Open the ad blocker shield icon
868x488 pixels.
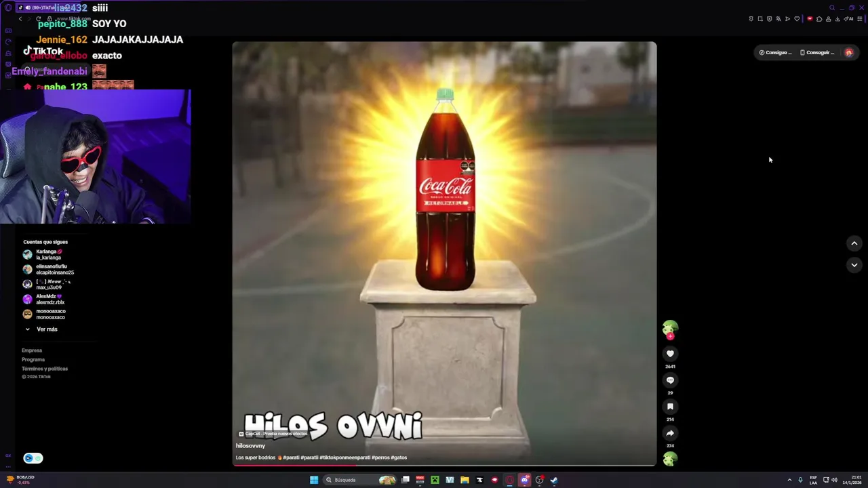pos(770,19)
